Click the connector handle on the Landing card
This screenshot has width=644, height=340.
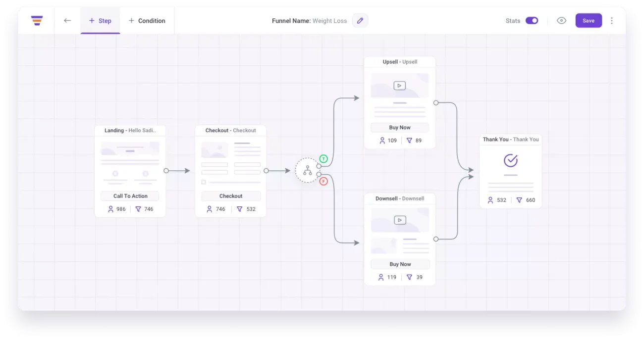click(x=165, y=170)
